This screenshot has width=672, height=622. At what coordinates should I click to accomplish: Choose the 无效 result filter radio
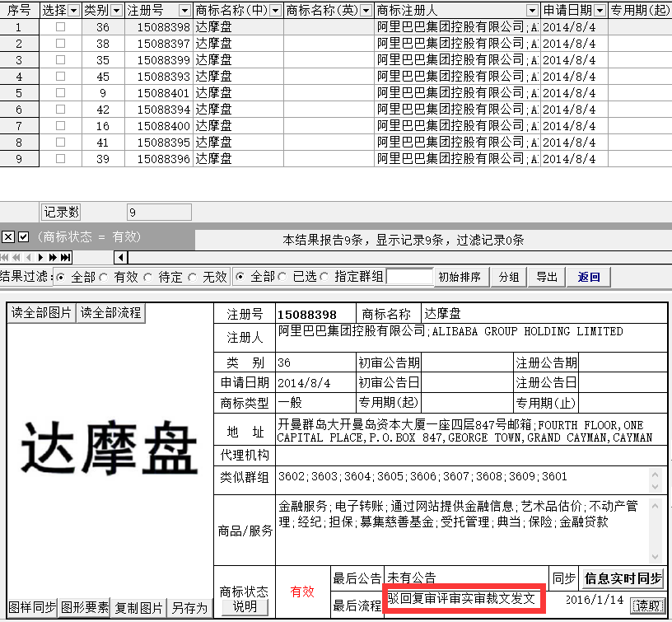click(193, 278)
